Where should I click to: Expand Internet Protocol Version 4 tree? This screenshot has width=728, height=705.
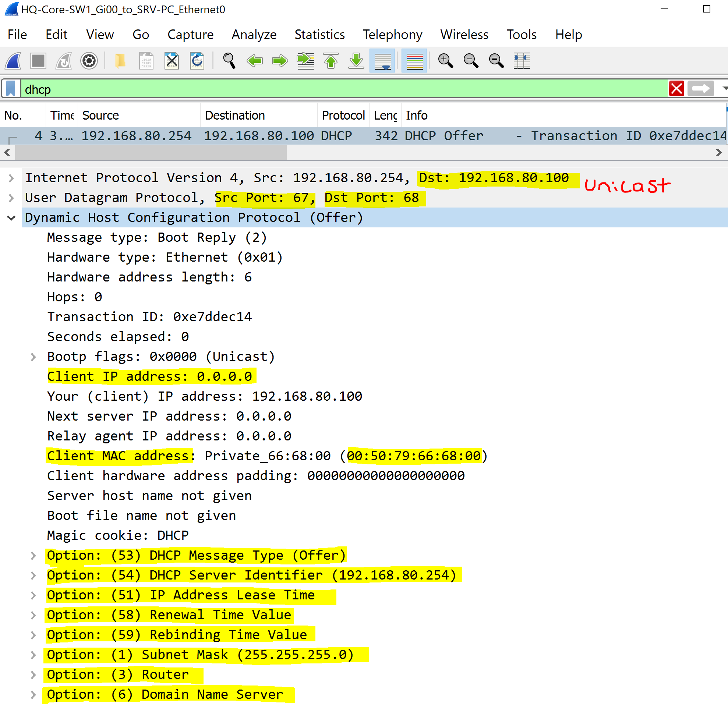click(11, 178)
